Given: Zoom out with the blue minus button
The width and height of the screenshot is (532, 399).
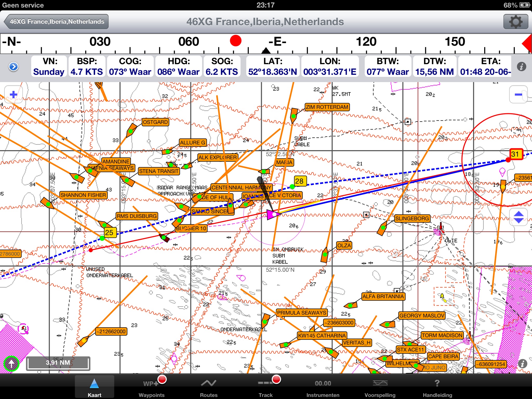Looking at the screenshot, I should (x=518, y=95).
